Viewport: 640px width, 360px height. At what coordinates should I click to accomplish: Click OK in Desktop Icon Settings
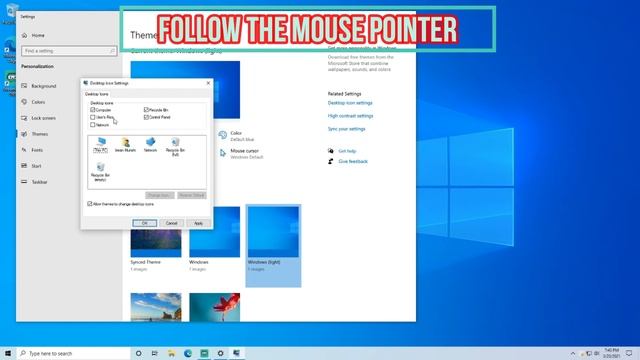(144, 223)
